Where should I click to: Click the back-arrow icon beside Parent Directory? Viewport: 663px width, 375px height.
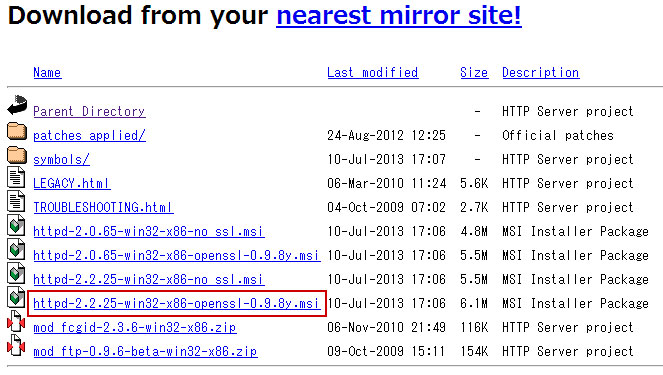coord(17,105)
